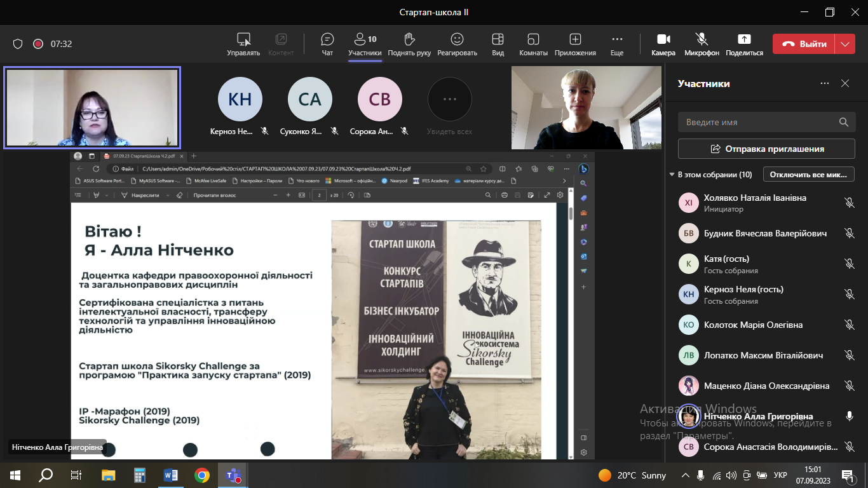Open participants panel three-dot options menu
868x488 pixels.
click(x=824, y=83)
